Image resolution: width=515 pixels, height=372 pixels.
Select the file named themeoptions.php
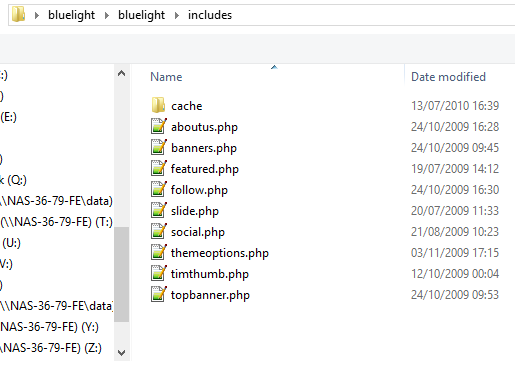(x=220, y=253)
